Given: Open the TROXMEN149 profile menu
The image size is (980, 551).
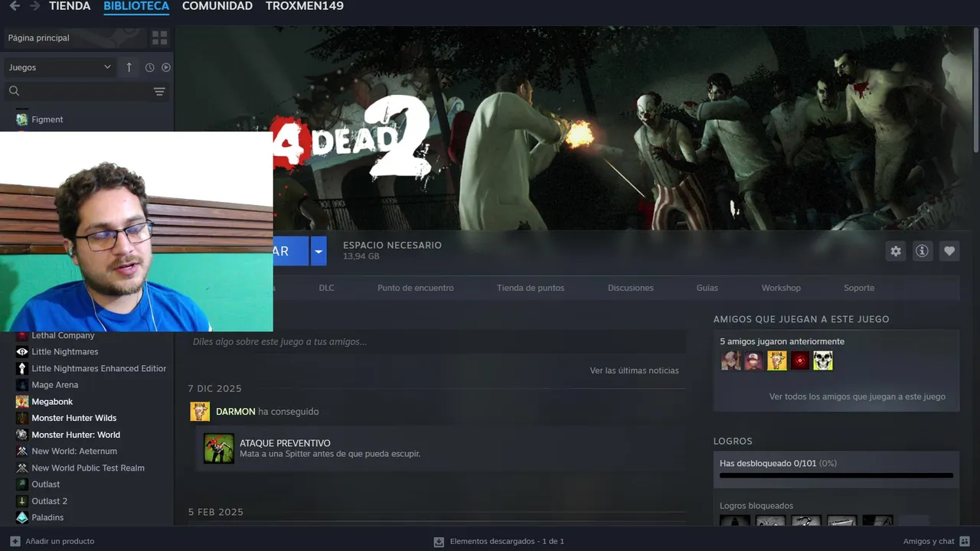Looking at the screenshot, I should click(305, 6).
